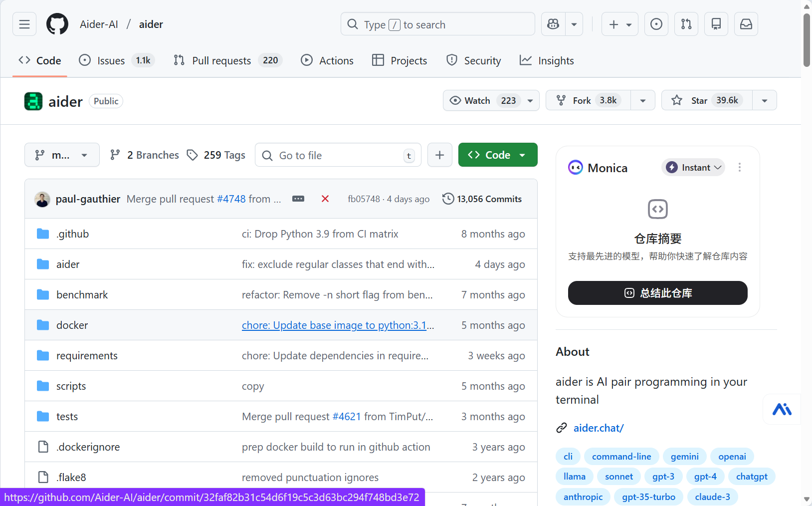
Task: Select the gemini topic tag
Action: [x=684, y=456]
